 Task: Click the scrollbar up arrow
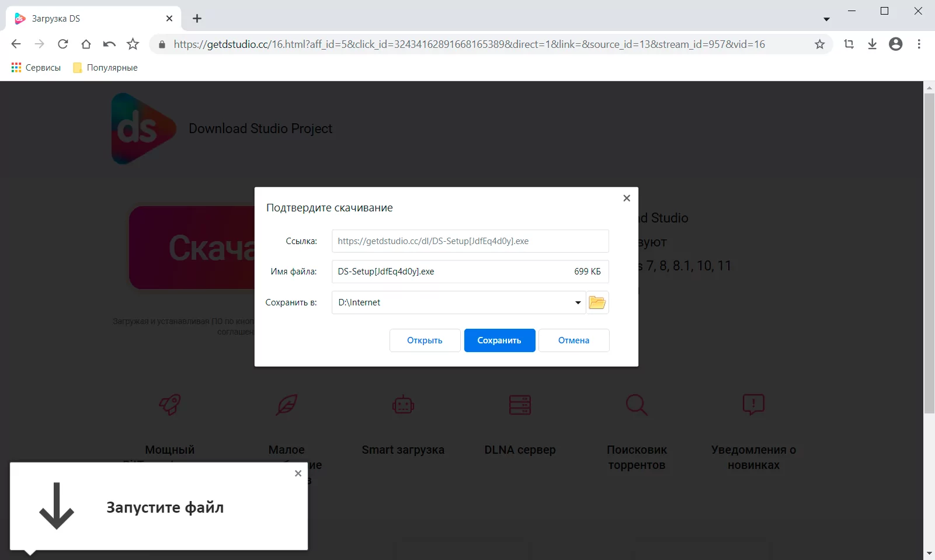[929, 88]
